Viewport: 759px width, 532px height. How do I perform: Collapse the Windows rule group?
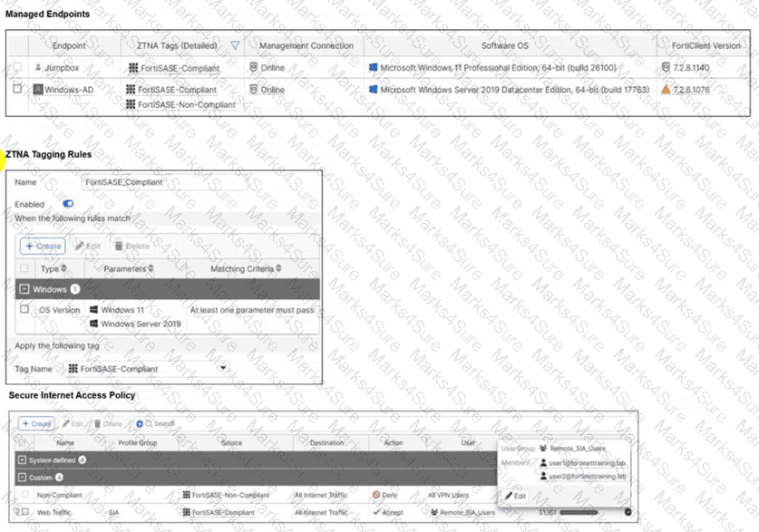tap(24, 289)
